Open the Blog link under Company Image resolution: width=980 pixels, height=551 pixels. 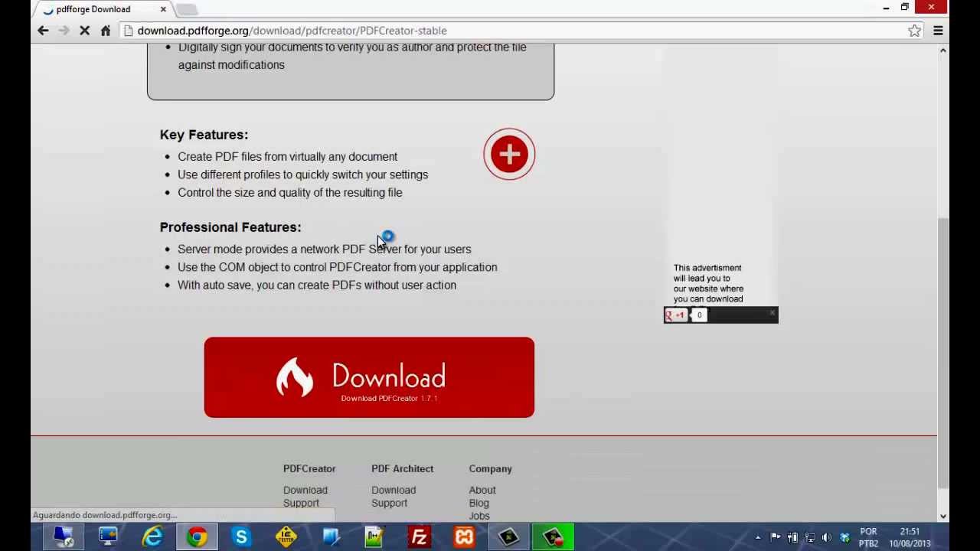coord(479,503)
